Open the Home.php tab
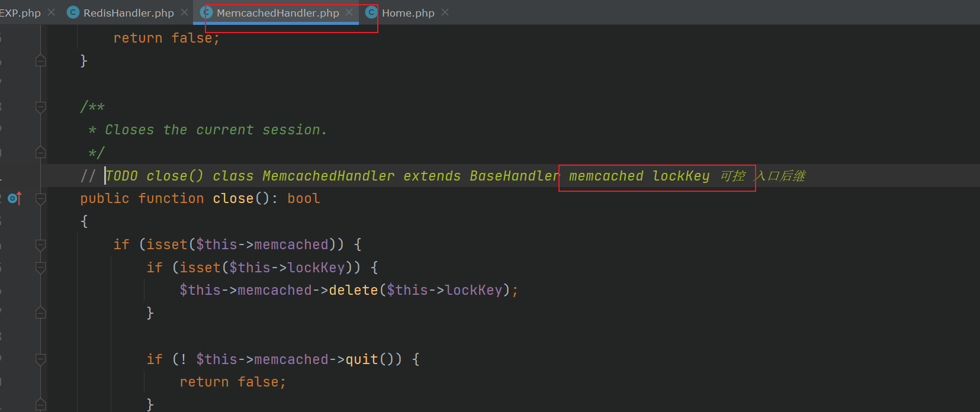 (x=408, y=12)
